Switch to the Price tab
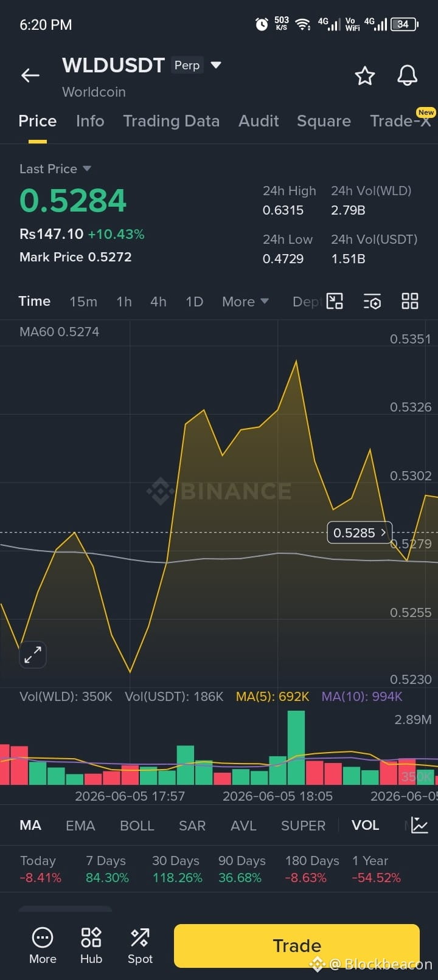 (x=37, y=121)
